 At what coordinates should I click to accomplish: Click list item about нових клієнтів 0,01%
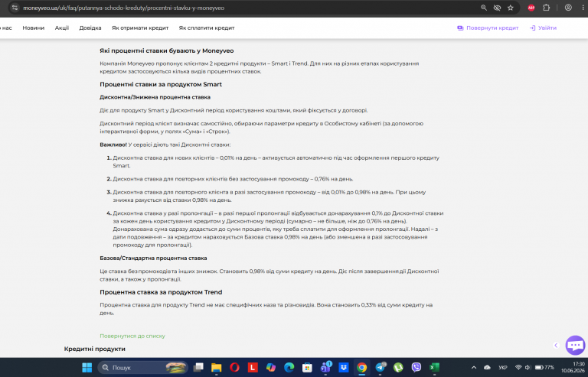coord(276,161)
